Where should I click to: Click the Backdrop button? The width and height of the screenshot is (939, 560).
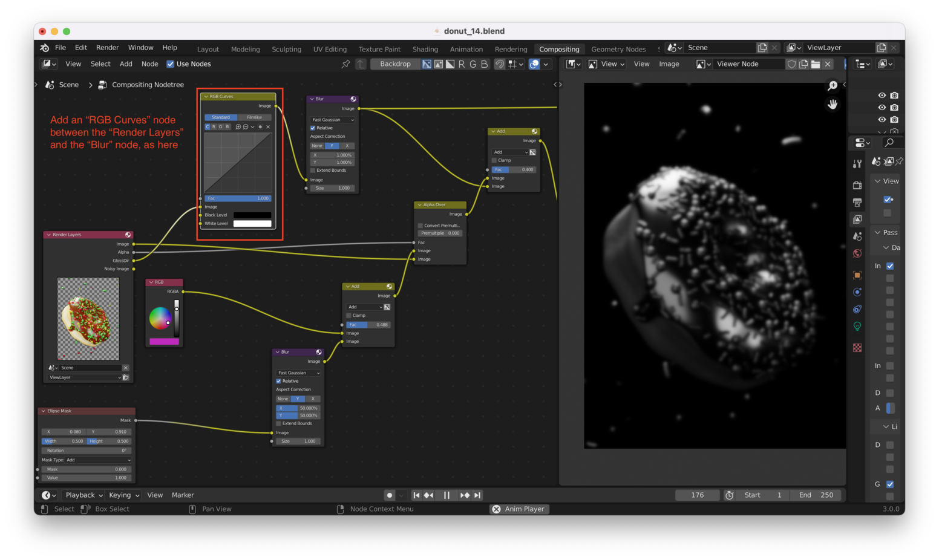[x=395, y=64]
